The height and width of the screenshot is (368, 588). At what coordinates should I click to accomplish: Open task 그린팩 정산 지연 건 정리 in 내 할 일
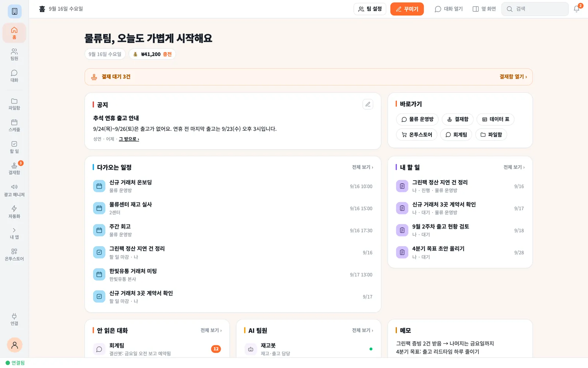[x=460, y=186]
